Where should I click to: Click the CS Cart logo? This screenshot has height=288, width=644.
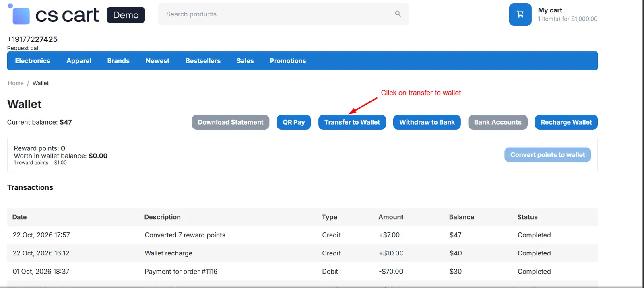point(54,14)
